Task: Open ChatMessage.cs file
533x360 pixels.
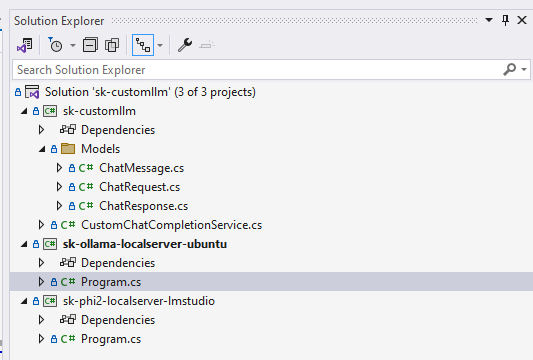Action: click(141, 168)
